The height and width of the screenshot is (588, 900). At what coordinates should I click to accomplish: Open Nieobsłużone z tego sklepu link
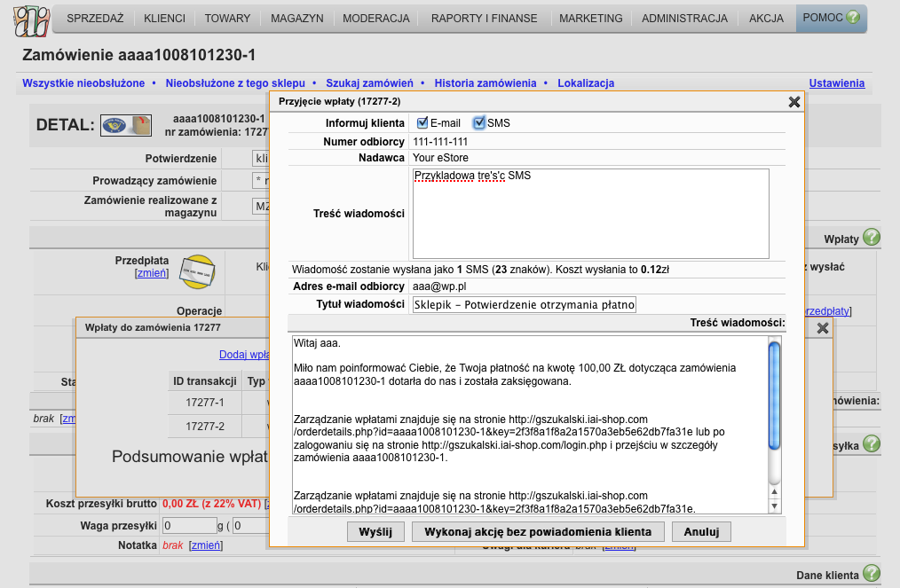coord(235,83)
